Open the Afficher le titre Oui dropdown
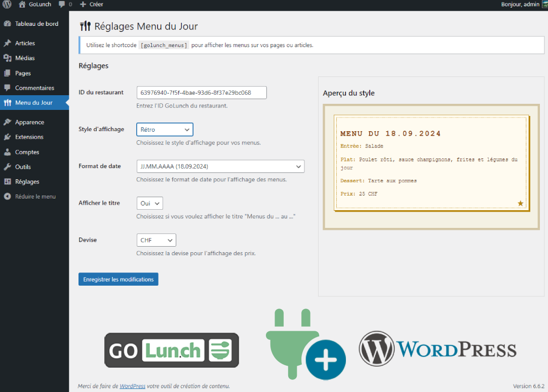 (149, 203)
